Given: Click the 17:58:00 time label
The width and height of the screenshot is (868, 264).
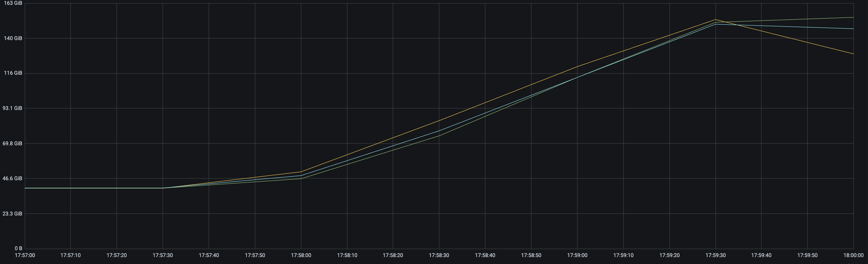Looking at the screenshot, I should tap(301, 255).
